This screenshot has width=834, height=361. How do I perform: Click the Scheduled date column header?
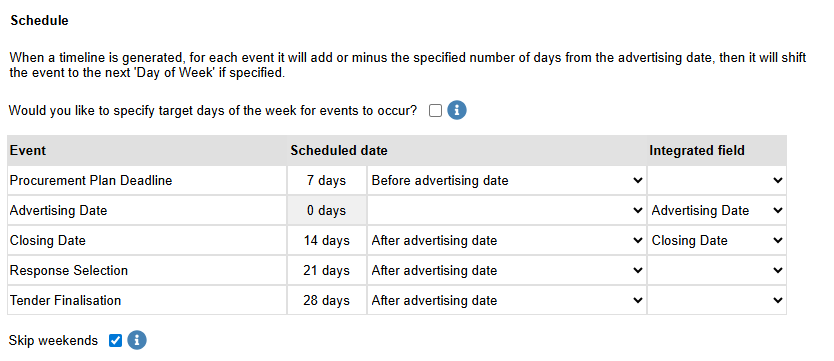[x=339, y=150]
